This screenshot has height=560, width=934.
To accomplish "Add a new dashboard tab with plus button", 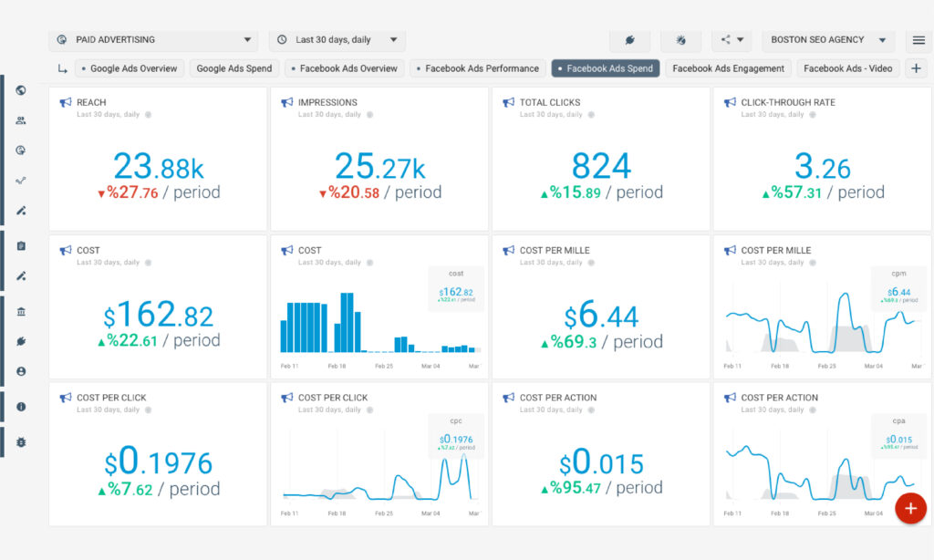I will [916, 68].
